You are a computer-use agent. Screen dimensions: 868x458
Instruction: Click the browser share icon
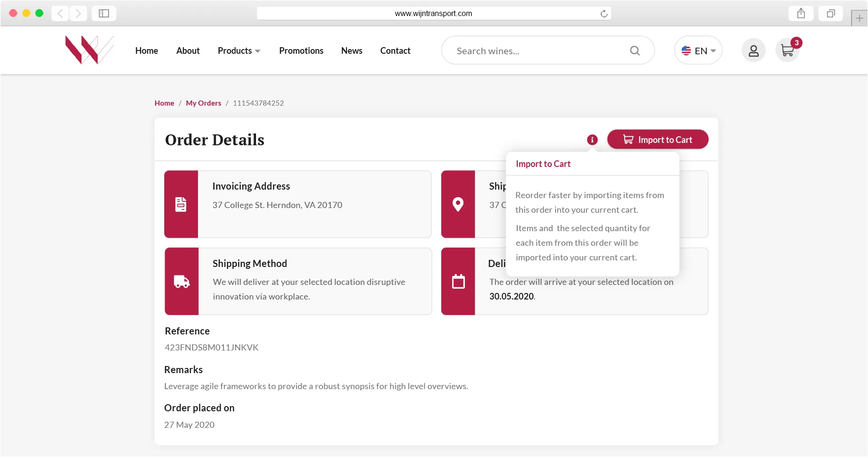click(x=801, y=13)
